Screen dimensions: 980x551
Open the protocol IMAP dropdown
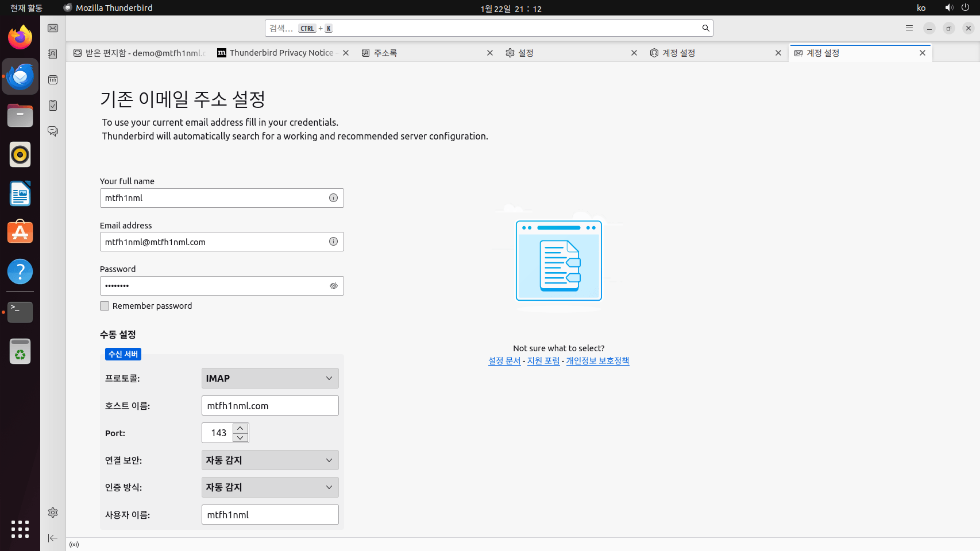click(x=270, y=378)
